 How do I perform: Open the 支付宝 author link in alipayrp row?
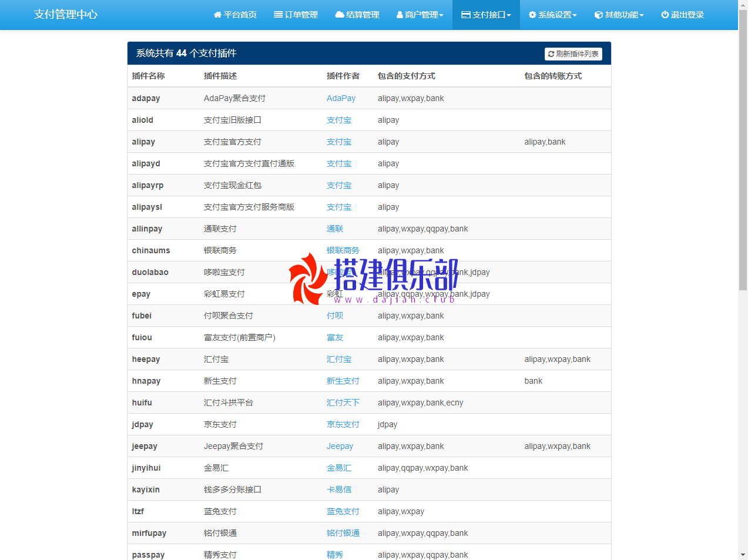click(x=339, y=185)
